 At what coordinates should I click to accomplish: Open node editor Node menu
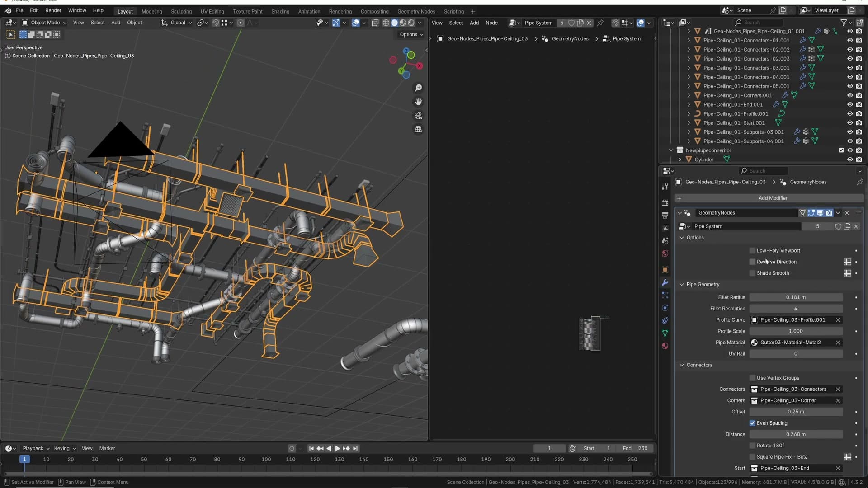coord(491,23)
